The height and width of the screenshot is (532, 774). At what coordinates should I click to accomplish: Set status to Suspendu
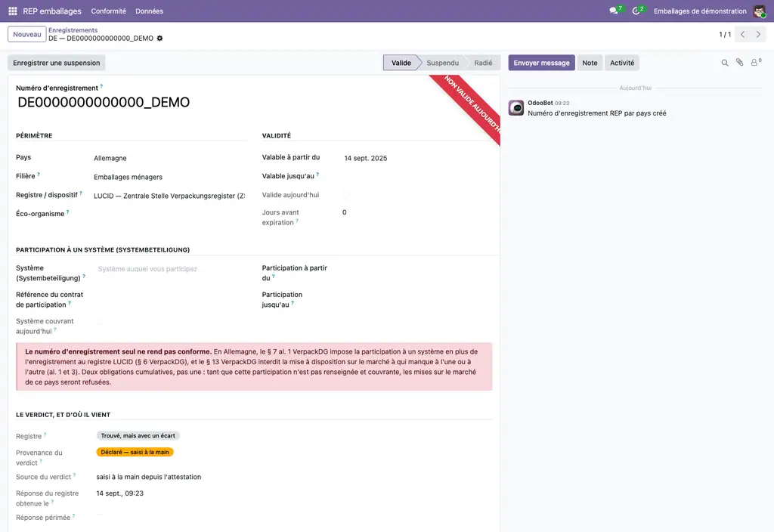coord(442,63)
